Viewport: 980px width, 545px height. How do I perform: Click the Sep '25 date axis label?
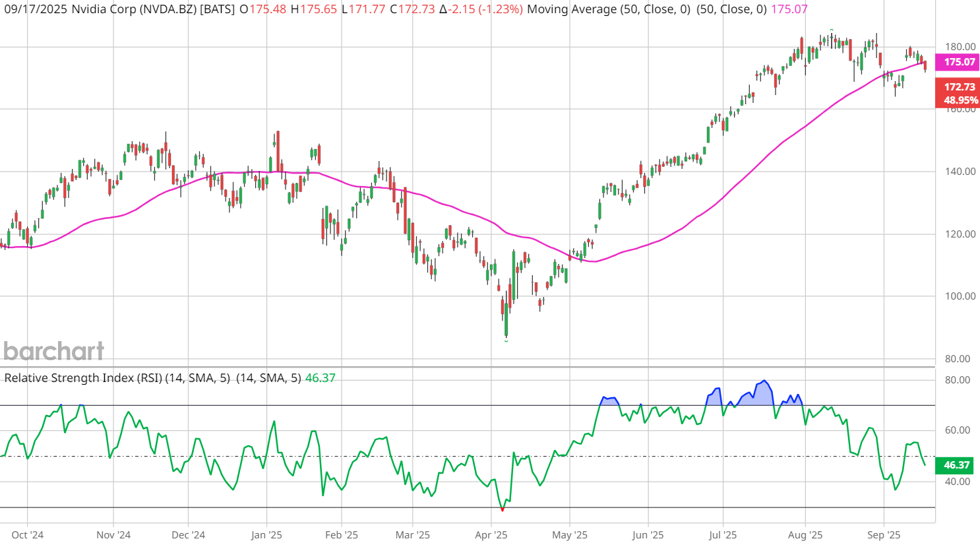click(884, 535)
